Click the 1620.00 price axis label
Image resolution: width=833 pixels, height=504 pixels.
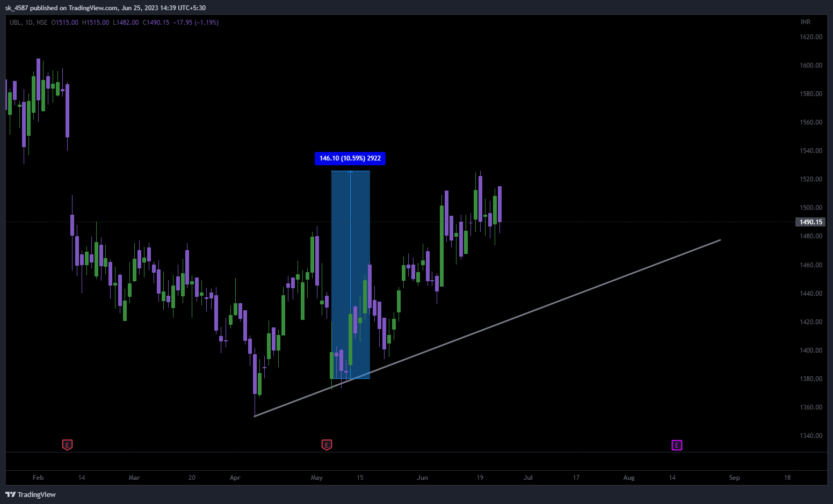click(811, 37)
